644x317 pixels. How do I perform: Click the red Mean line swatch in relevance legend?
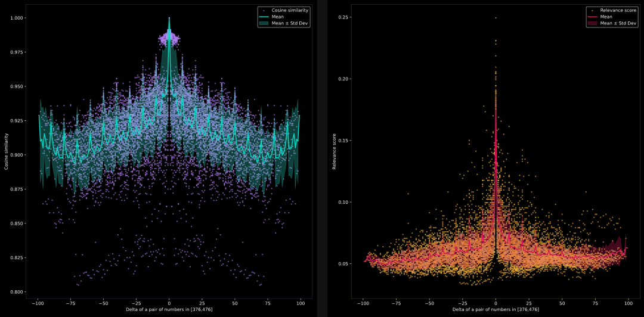click(594, 17)
